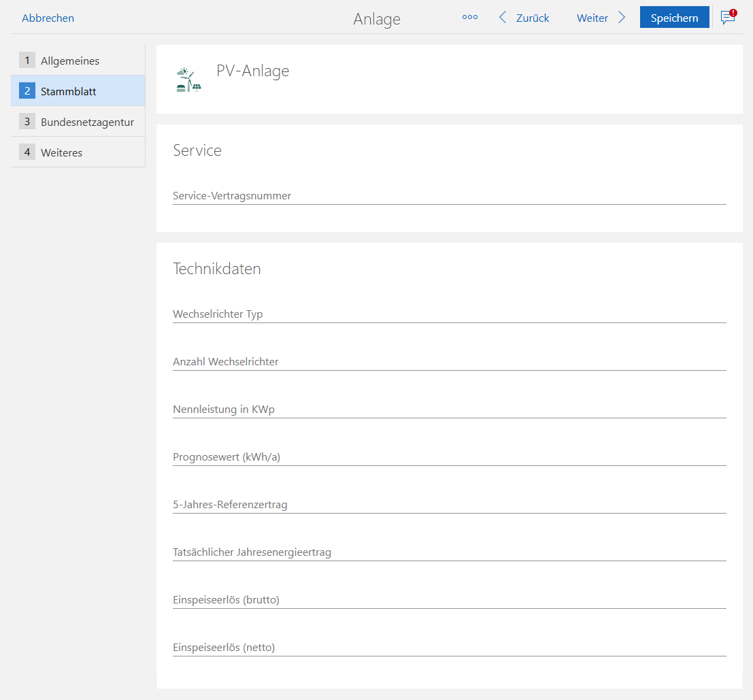Screen dimensions: 753x700
Task: Select the Tatsächlicher Jahresenergieertrag input
Action: point(449,552)
